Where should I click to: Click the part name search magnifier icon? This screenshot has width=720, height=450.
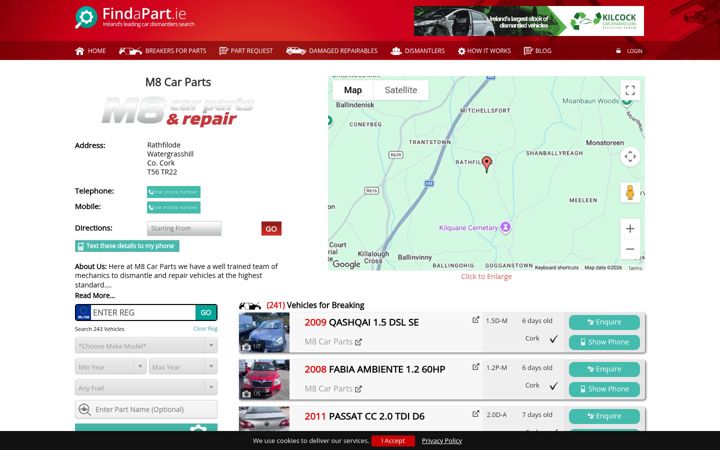coord(84,409)
